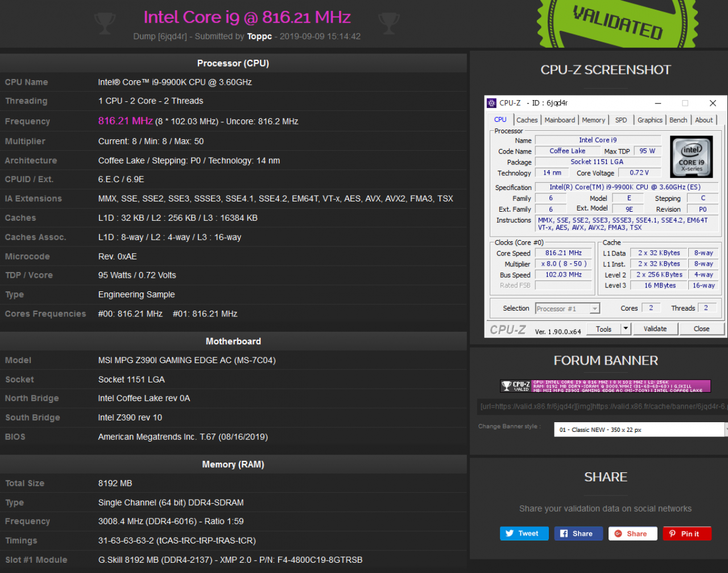Click the BIOS value American Megatrends Inc.
This screenshot has height=573, width=728.
(183, 437)
